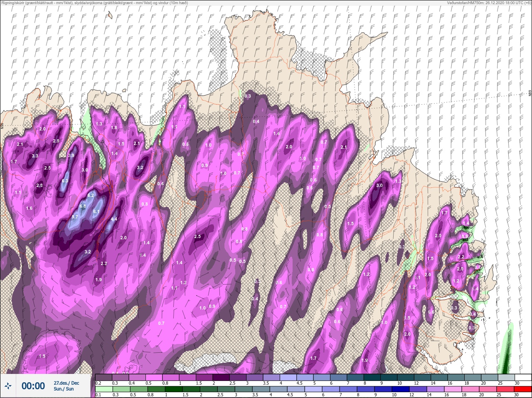Click the '30' label on the lower color scale
The image size is (532, 398).
[x=517, y=395]
